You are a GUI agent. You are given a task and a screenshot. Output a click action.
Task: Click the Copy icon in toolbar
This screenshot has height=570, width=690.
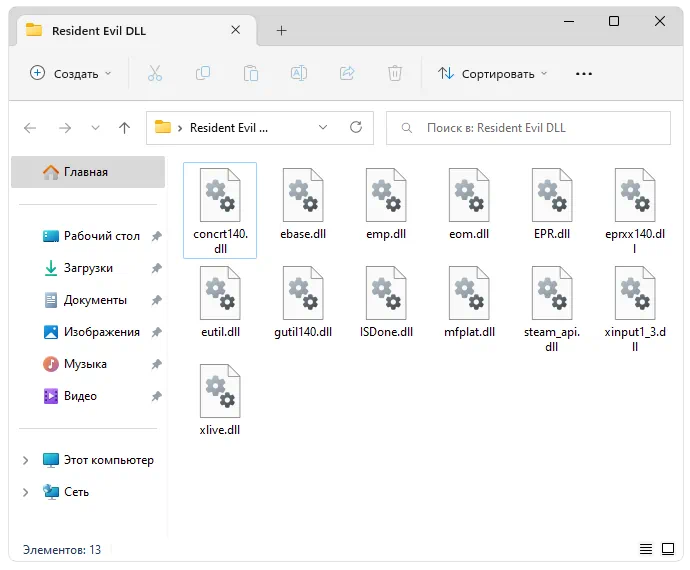coord(203,73)
